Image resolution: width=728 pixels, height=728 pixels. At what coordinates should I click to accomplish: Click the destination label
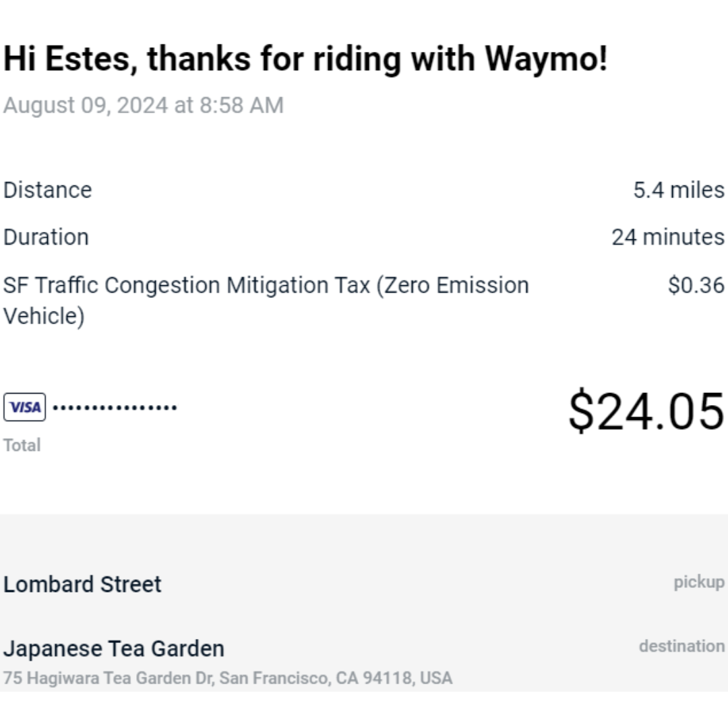[681, 646]
